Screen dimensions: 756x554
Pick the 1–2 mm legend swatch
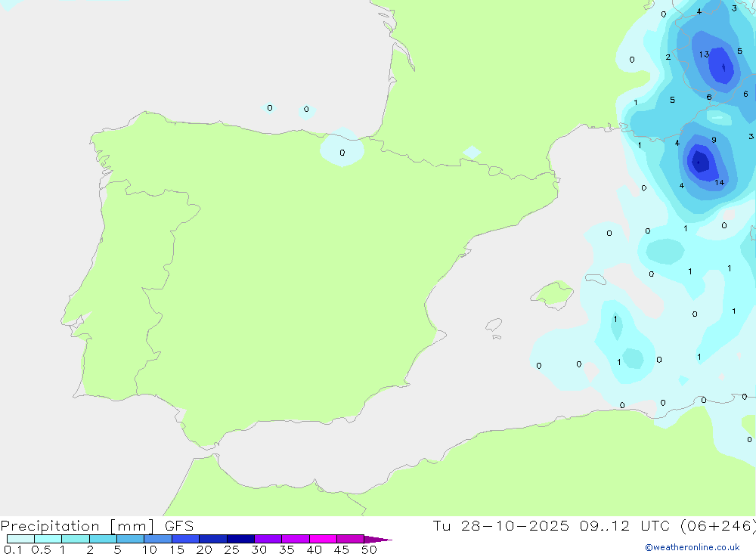75,539
